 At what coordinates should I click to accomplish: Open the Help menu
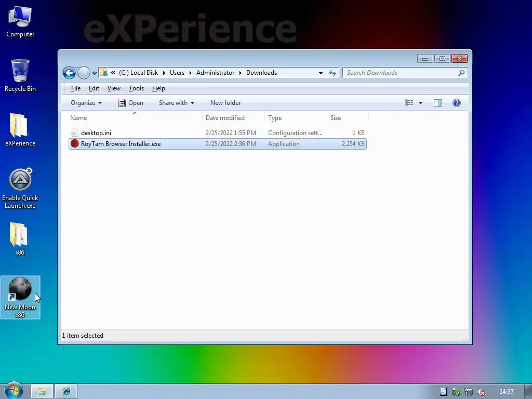point(158,88)
